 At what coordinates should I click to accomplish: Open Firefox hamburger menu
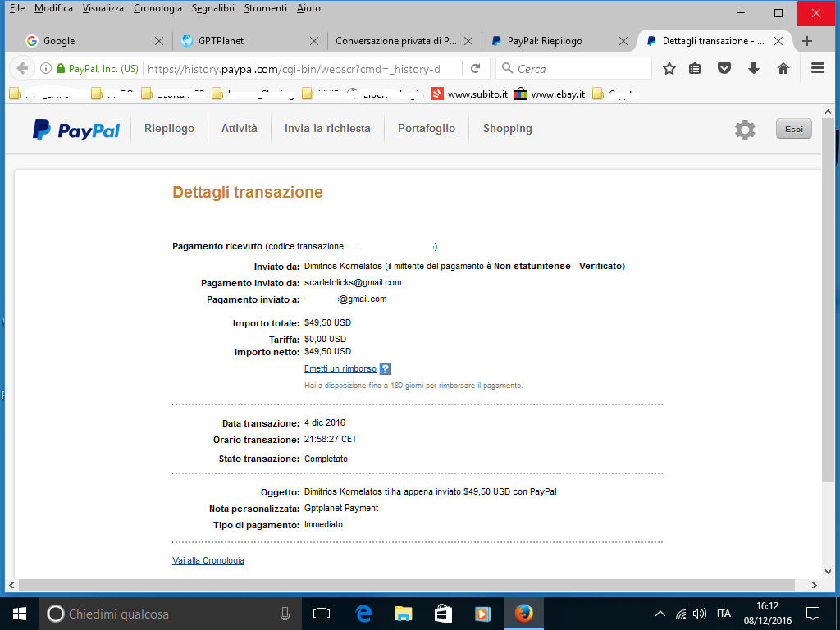pyautogui.click(x=818, y=69)
